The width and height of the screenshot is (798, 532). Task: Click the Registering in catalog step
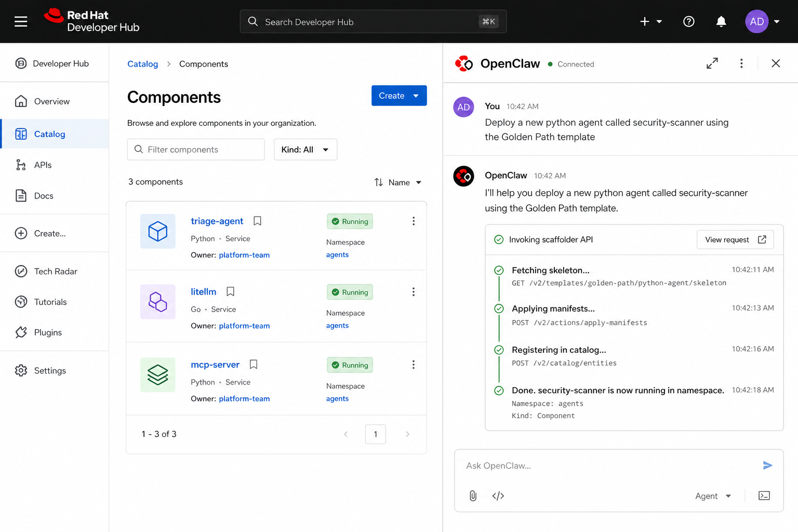click(x=559, y=350)
